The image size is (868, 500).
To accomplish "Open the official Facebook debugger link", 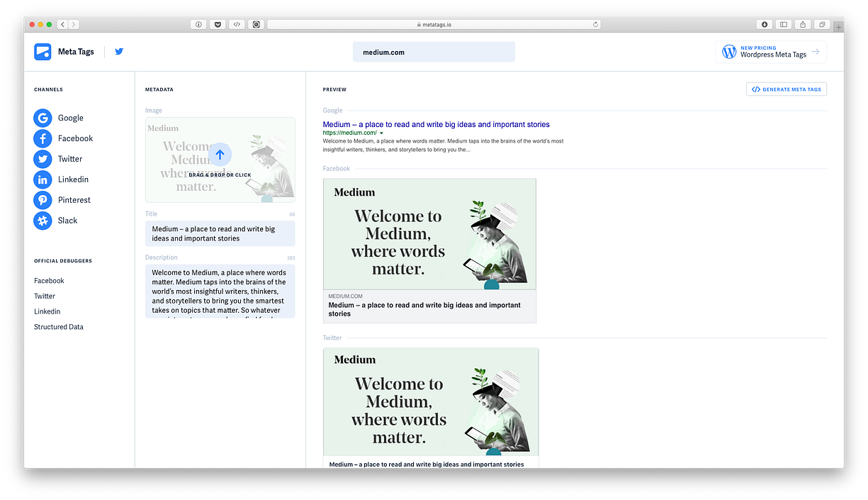I will [49, 281].
